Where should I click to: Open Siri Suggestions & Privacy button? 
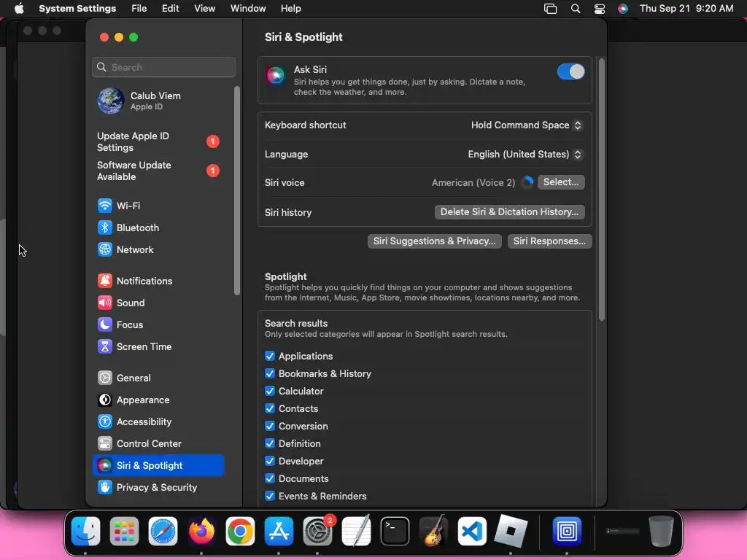click(434, 241)
